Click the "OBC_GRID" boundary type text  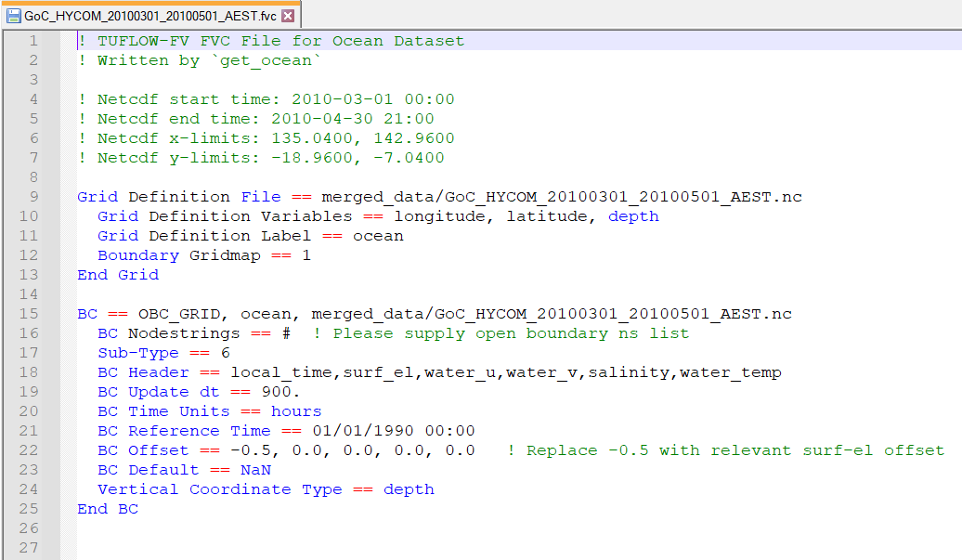point(179,314)
